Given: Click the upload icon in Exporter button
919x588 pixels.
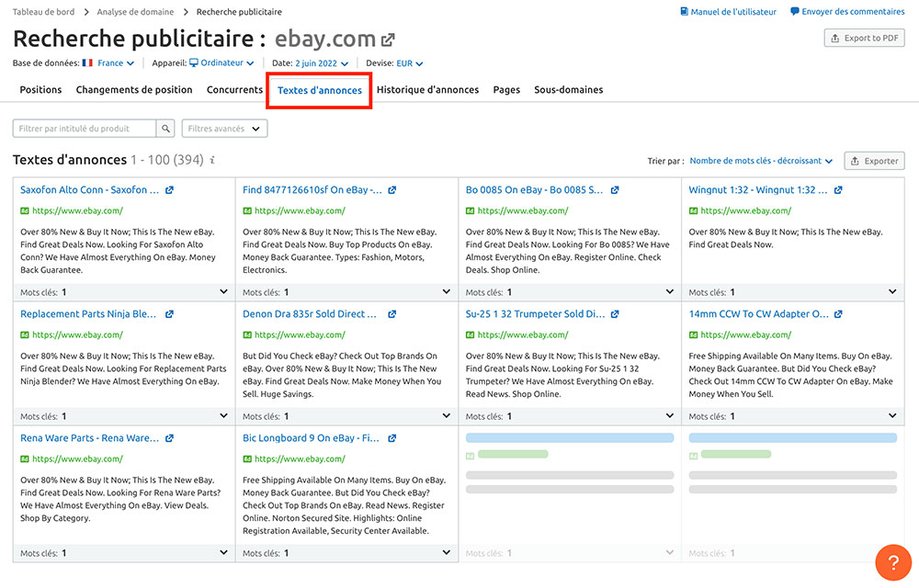Looking at the screenshot, I should [855, 161].
